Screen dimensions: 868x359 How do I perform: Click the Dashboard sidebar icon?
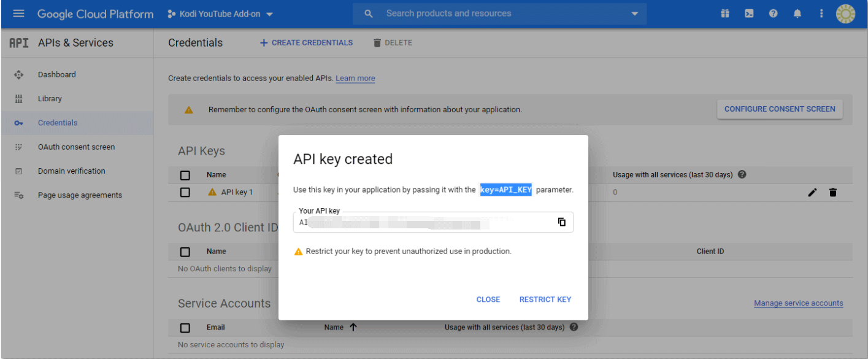tap(18, 74)
